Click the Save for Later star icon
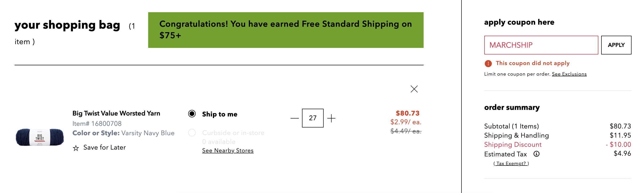The height and width of the screenshot is (193, 644). click(x=75, y=148)
